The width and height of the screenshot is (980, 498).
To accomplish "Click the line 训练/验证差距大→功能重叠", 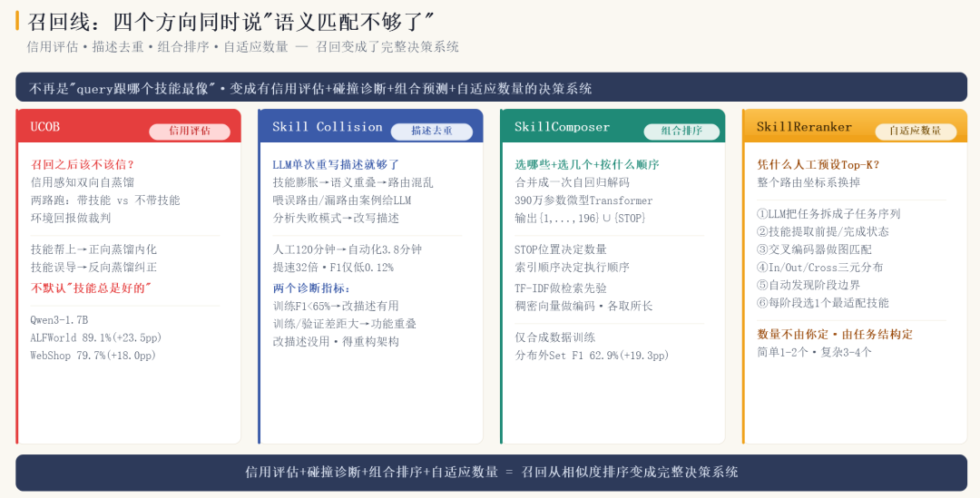I will [x=345, y=324].
